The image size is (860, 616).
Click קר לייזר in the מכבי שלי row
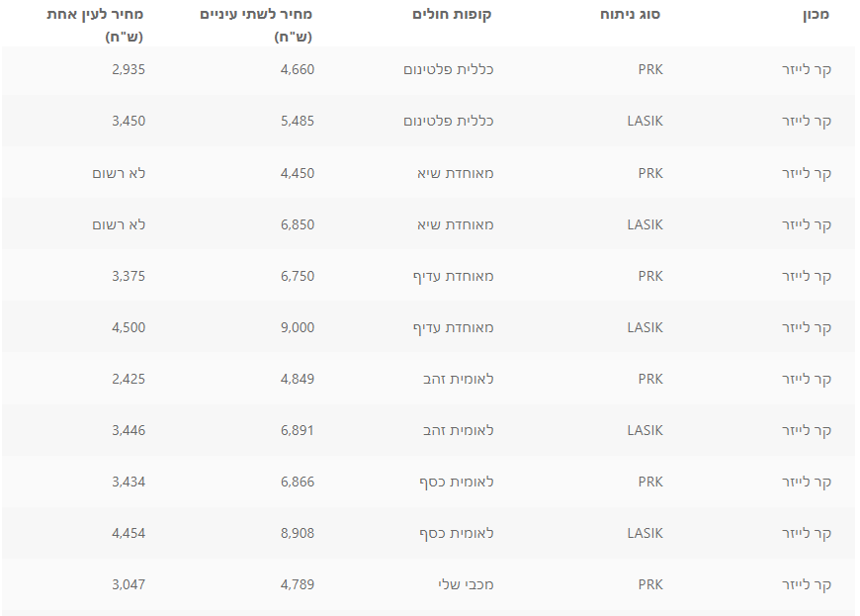[807, 584]
